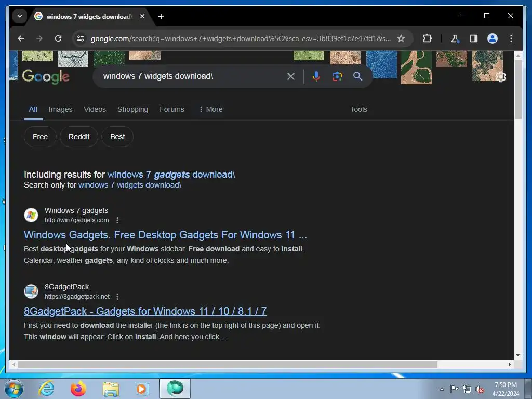This screenshot has height=399, width=532.
Task: Submit search with magnifying glass icon
Action: (x=357, y=76)
